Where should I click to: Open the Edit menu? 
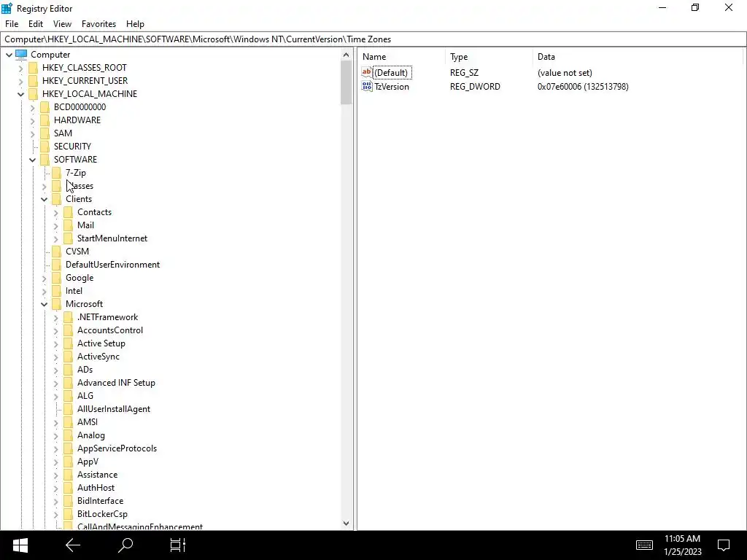(36, 24)
